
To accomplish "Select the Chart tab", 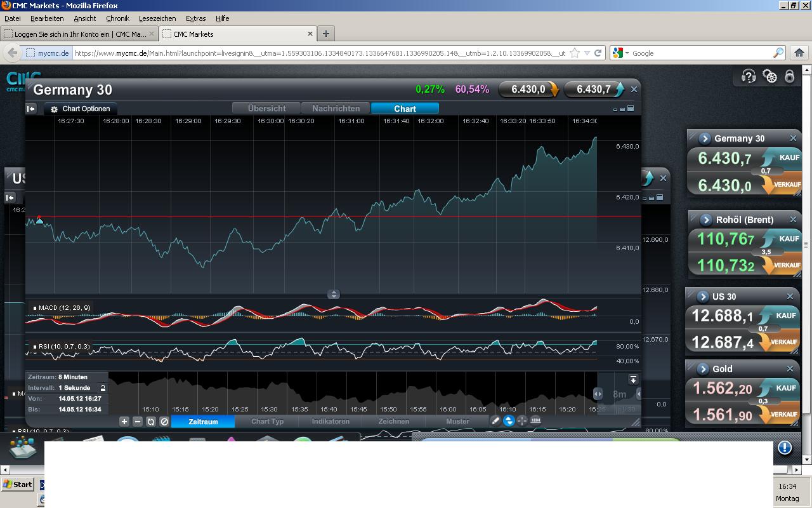I will [405, 109].
